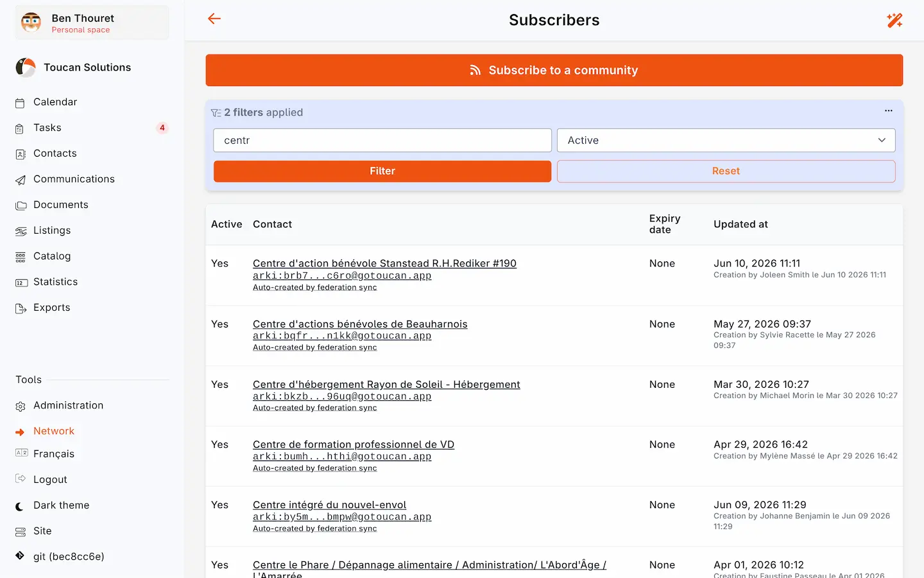
Task: Open Ben Thouret personal space switcher
Action: click(92, 23)
